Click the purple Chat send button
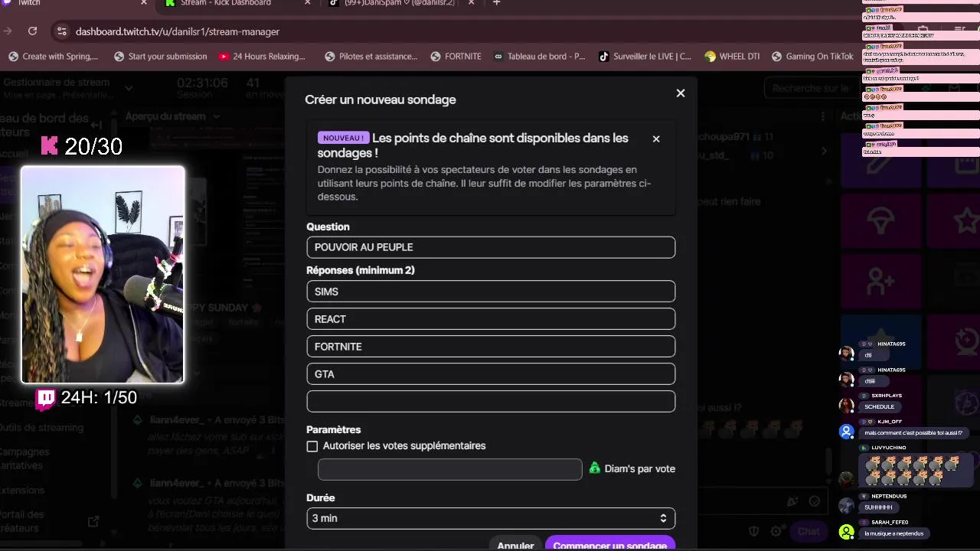 coord(808,531)
